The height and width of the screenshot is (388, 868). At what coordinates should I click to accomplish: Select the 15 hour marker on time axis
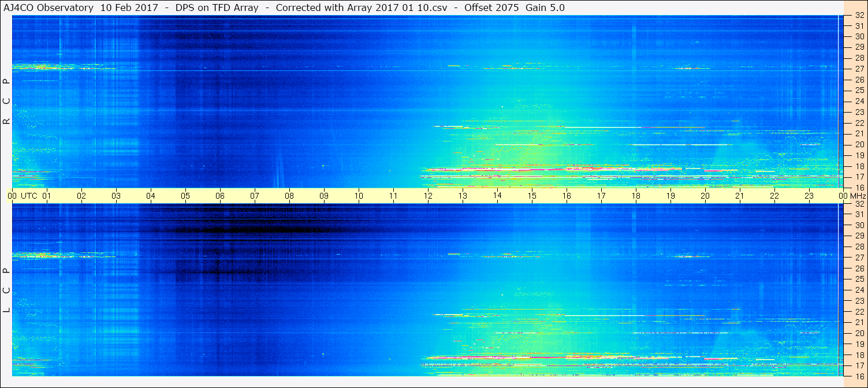tap(532, 196)
